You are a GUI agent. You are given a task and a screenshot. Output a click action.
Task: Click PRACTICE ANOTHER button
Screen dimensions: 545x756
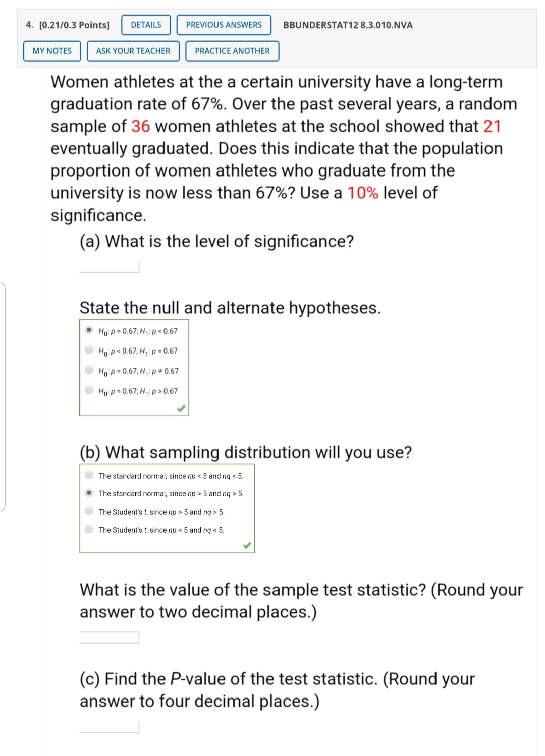(232, 51)
